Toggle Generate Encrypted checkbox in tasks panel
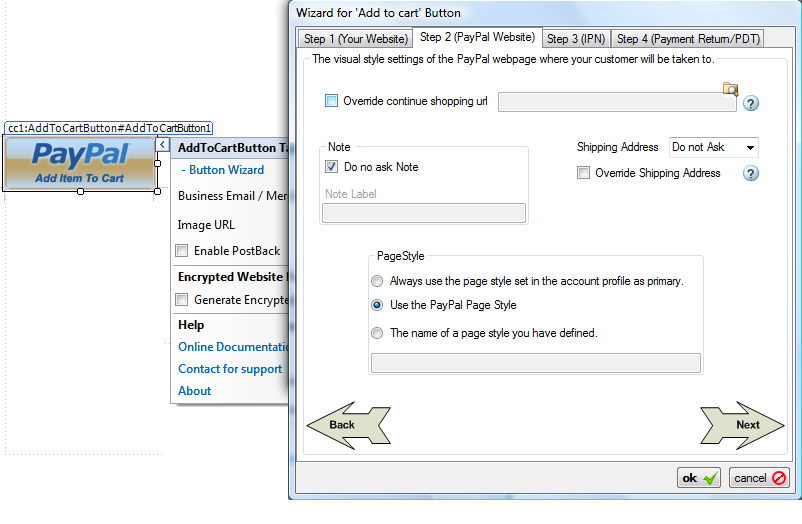 point(182,299)
